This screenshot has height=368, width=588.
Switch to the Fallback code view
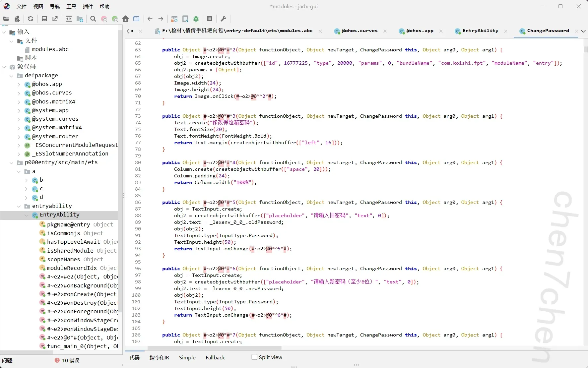click(x=215, y=357)
